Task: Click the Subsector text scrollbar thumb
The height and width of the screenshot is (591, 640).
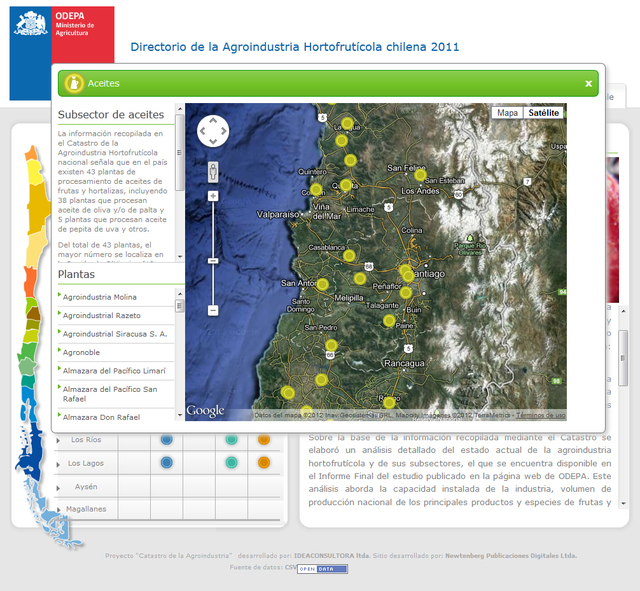Action: tap(180, 152)
